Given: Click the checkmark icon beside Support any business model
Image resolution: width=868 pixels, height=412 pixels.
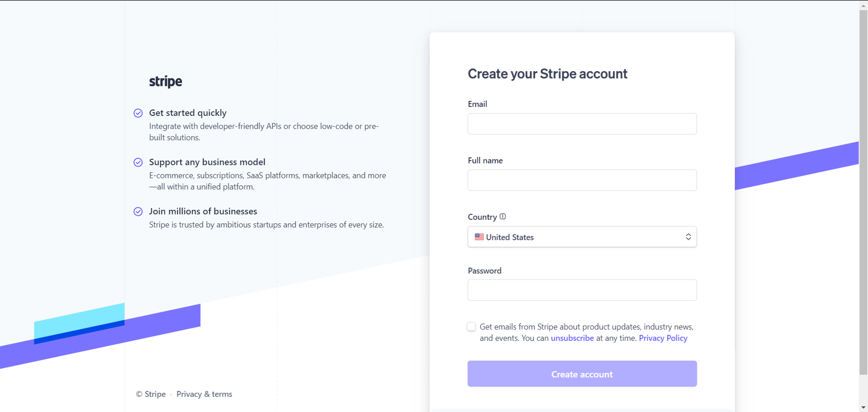Looking at the screenshot, I should pos(138,162).
